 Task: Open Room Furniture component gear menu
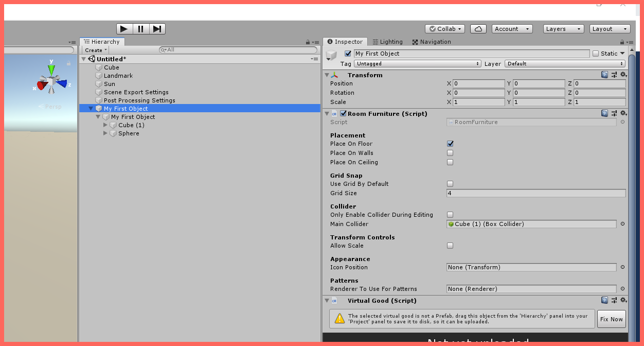coord(623,114)
